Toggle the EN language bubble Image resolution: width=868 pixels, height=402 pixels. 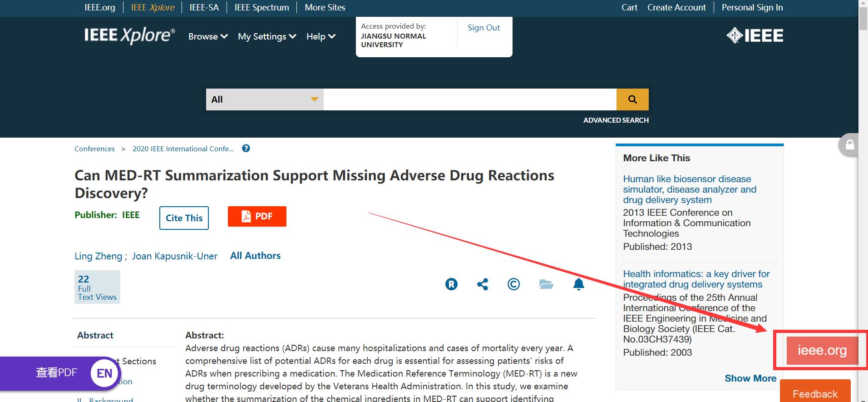coord(104,373)
